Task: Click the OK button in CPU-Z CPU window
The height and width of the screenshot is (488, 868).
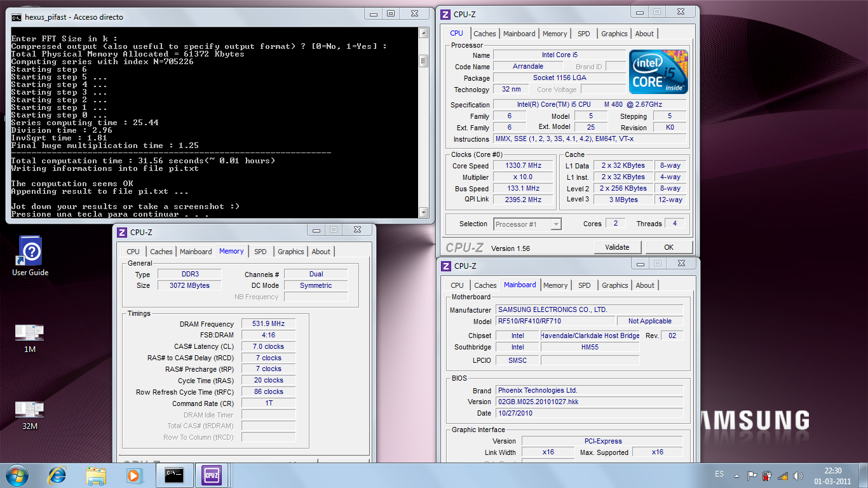Action: point(668,247)
